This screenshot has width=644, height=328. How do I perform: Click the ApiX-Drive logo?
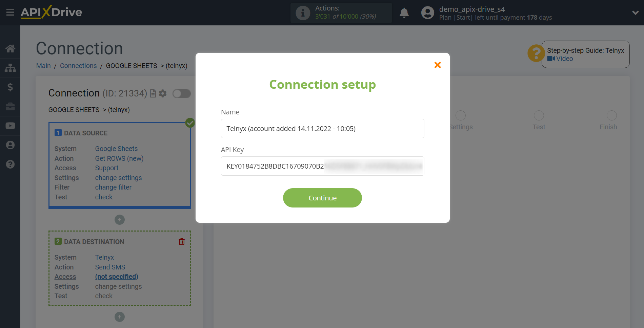(x=51, y=12)
